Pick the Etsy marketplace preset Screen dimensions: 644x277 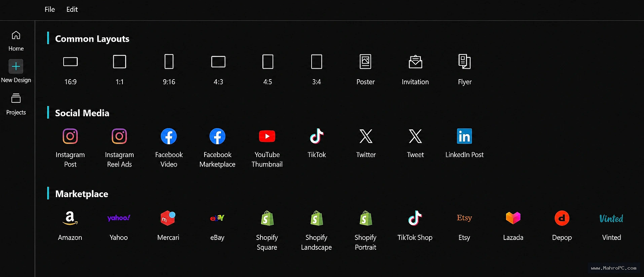[464, 225]
